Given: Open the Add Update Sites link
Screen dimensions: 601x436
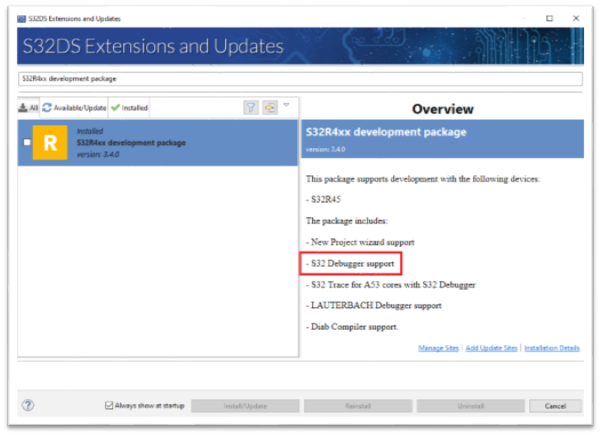Looking at the screenshot, I should pos(491,348).
